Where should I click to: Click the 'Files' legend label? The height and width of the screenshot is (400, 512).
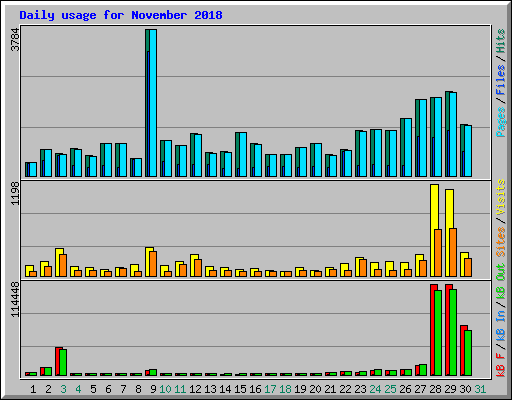[501, 80]
